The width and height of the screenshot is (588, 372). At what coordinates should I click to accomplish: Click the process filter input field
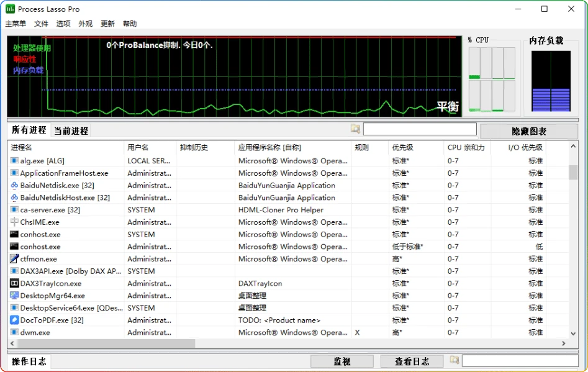coord(420,129)
